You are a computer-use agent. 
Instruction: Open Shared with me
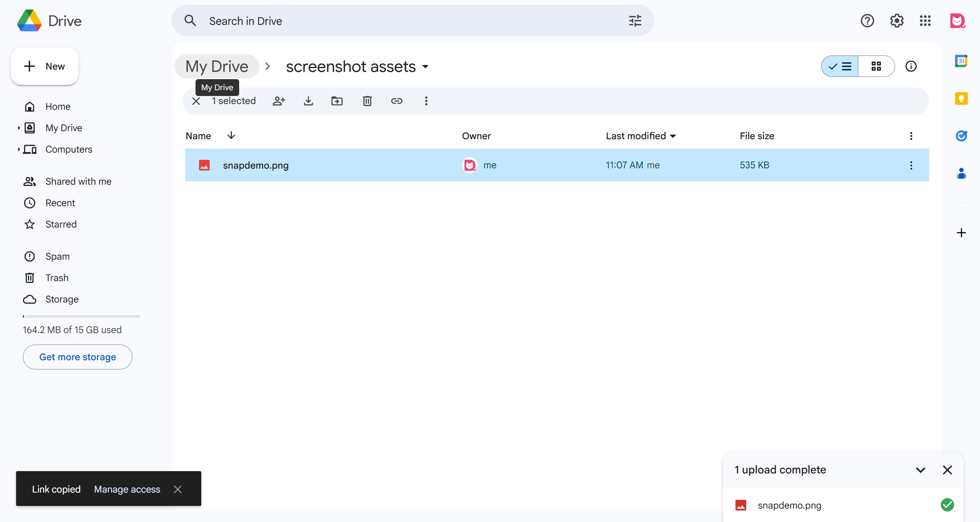[x=78, y=181]
